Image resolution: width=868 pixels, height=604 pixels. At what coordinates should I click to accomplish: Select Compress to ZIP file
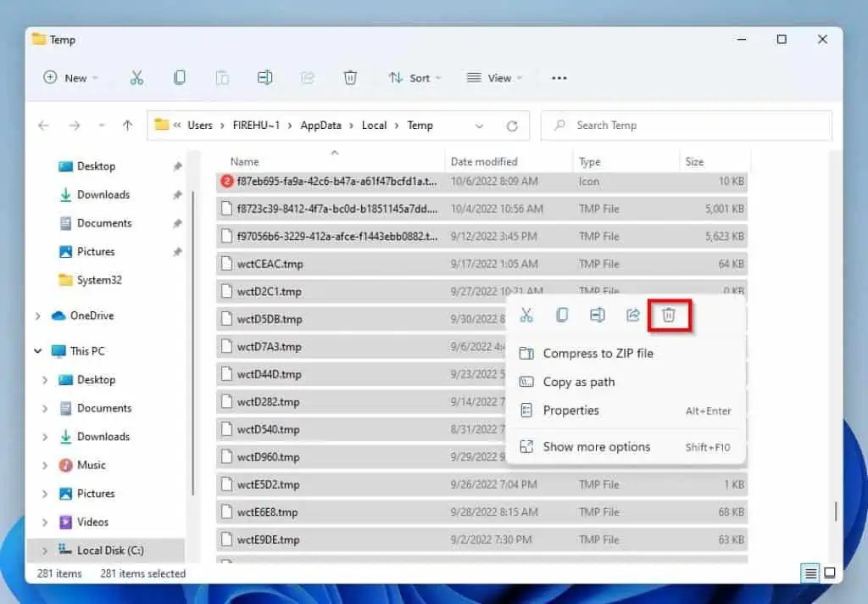tap(598, 353)
